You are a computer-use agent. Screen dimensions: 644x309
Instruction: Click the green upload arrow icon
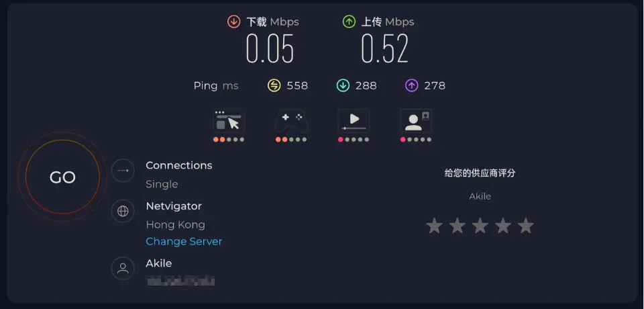click(x=349, y=21)
